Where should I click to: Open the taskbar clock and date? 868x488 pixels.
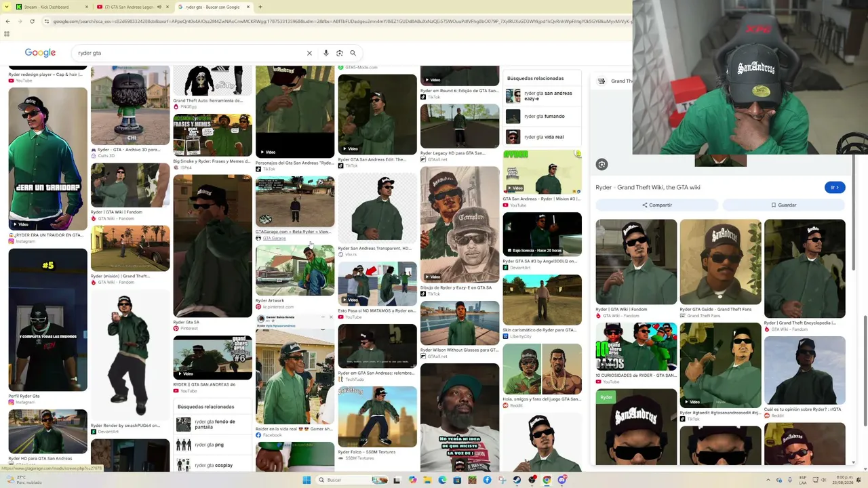844,480
